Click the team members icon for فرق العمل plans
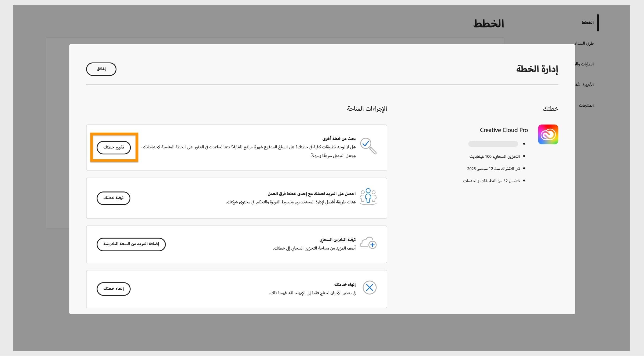Image resolution: width=644 pixels, height=356 pixels. coord(368,196)
